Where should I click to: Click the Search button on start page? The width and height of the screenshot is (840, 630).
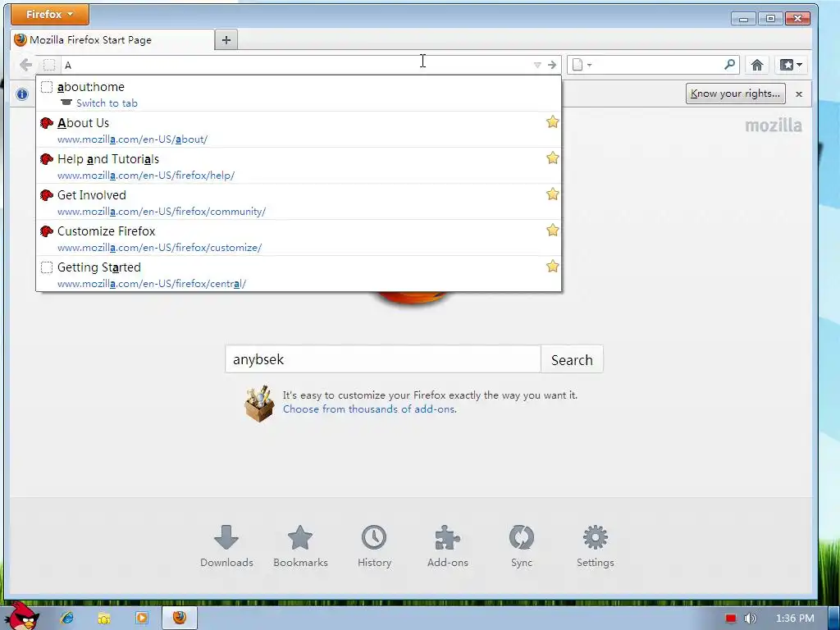tap(572, 359)
